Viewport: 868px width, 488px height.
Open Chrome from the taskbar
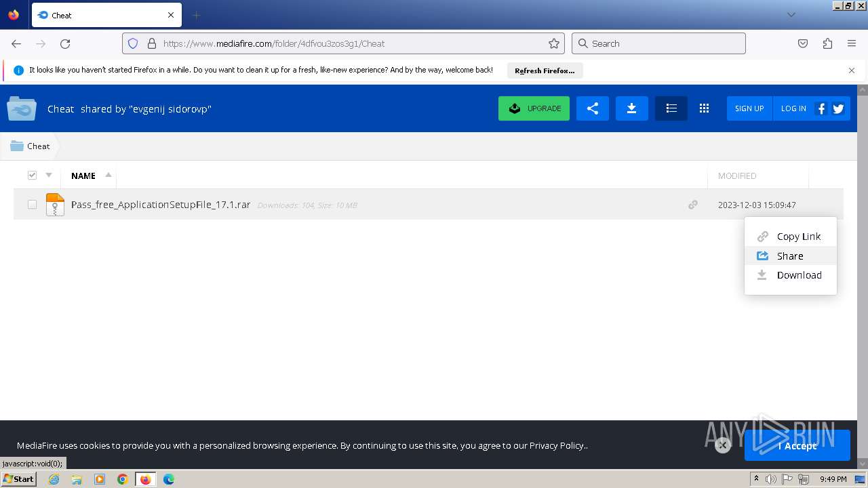coord(123,479)
